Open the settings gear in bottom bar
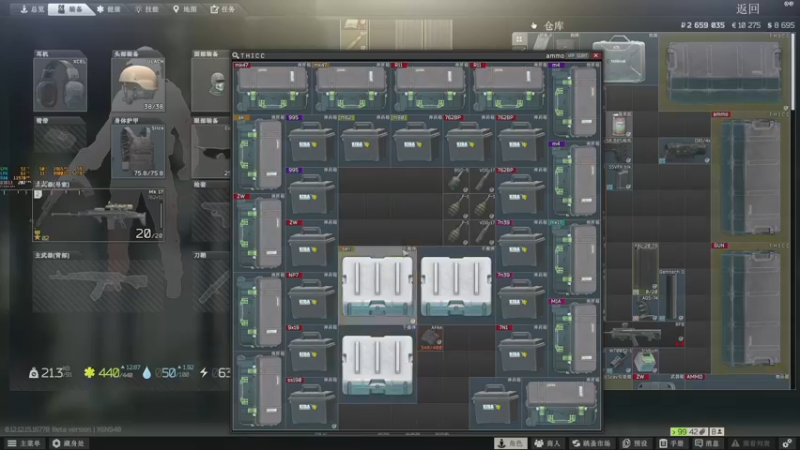The image size is (800, 450). (787, 443)
